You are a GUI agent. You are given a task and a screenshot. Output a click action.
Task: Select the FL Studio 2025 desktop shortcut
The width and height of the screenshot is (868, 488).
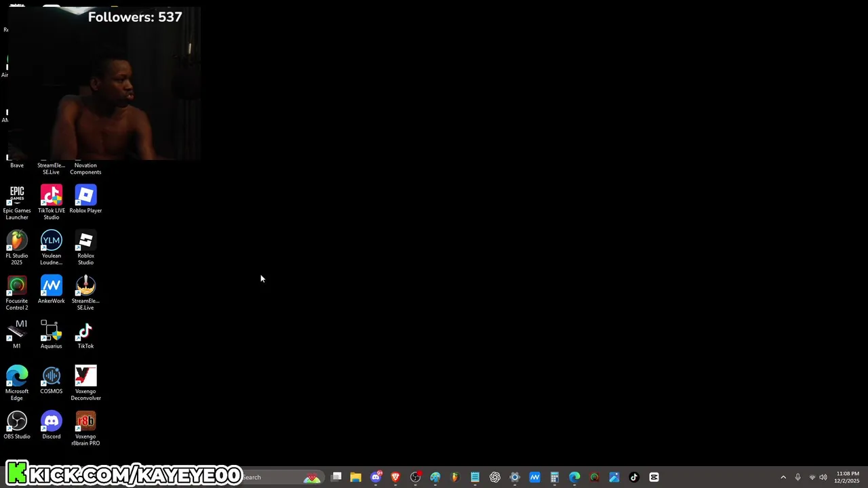(x=17, y=248)
